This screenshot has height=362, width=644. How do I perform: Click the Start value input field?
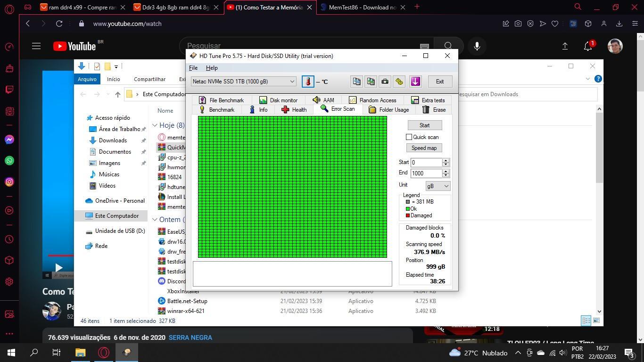pos(426,163)
